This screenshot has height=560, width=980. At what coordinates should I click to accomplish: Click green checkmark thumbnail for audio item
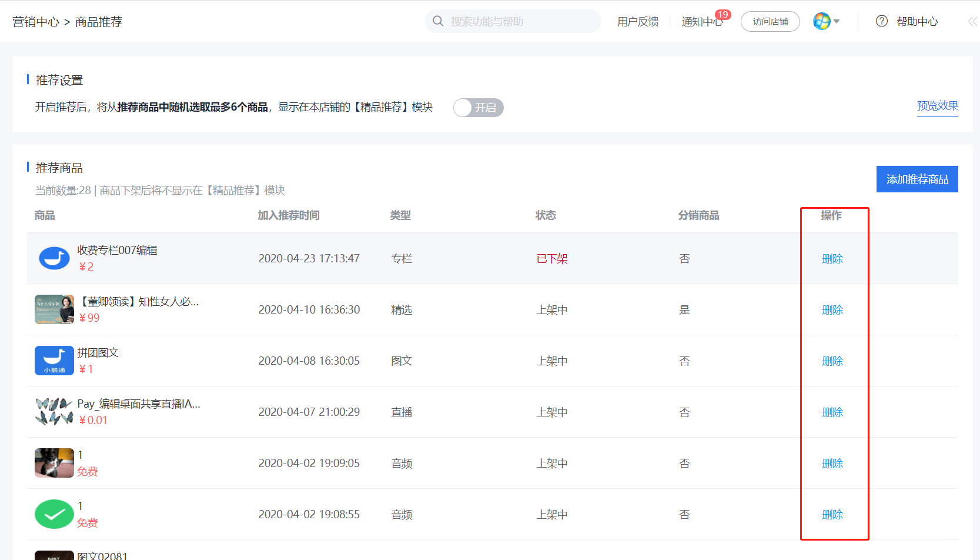click(x=54, y=514)
